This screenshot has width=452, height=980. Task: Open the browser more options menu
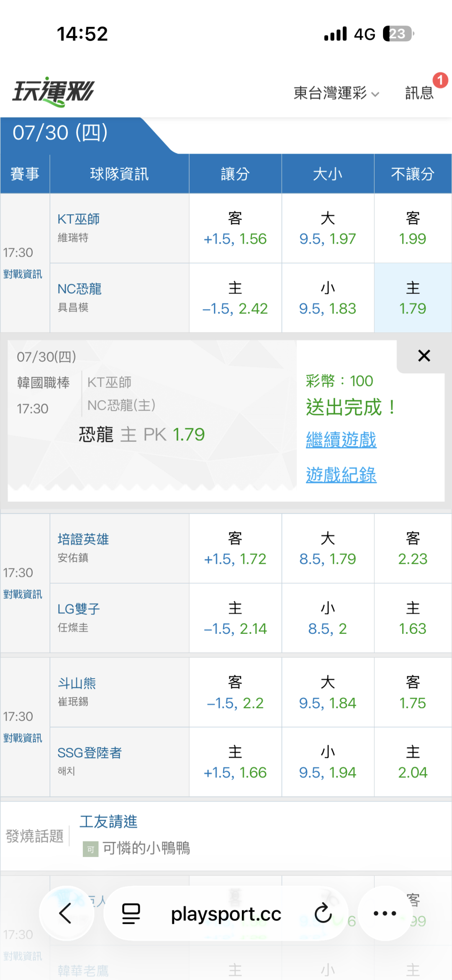(x=385, y=913)
